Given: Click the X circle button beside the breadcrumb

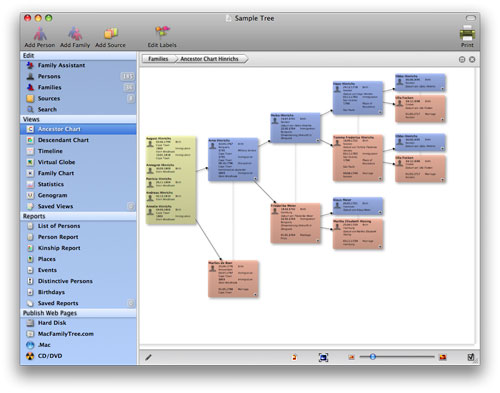Looking at the screenshot, I should tap(472, 59).
